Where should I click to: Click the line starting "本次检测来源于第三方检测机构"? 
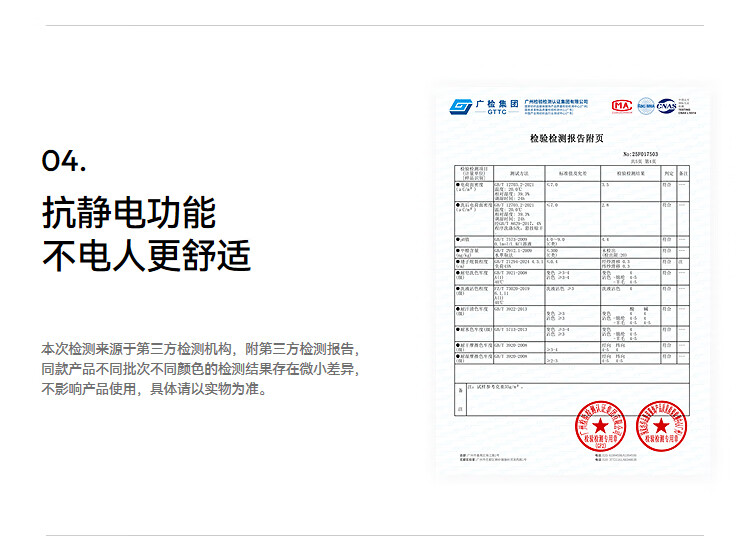(x=200, y=349)
